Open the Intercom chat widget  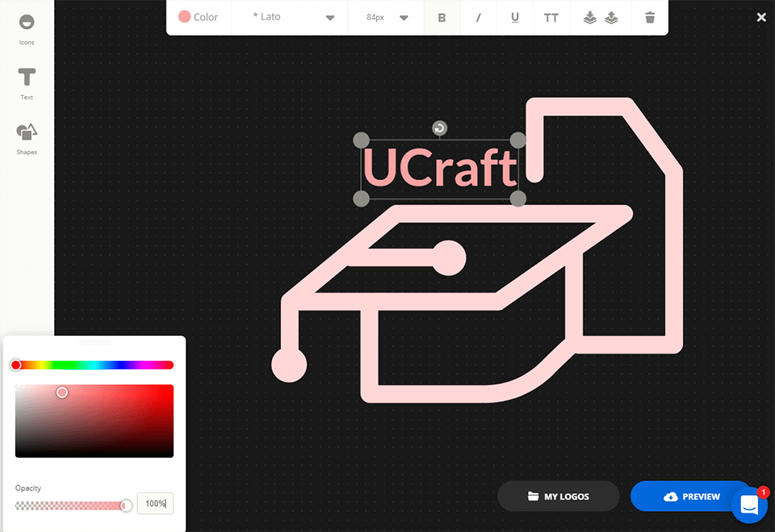tap(749, 504)
